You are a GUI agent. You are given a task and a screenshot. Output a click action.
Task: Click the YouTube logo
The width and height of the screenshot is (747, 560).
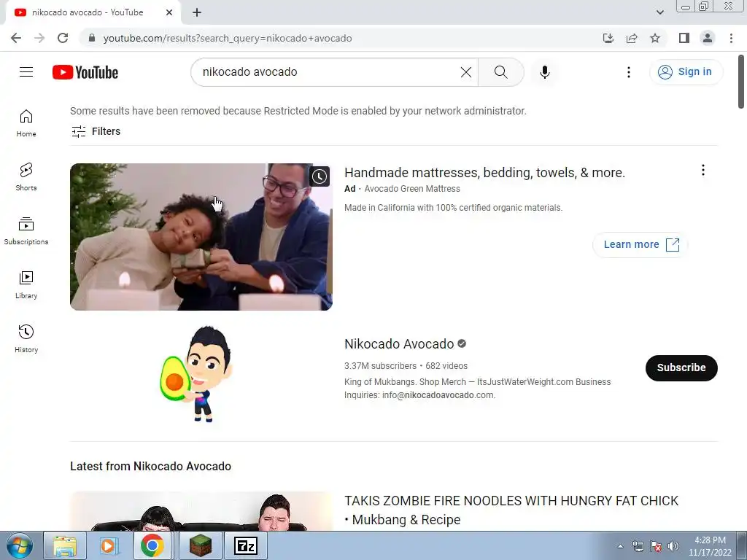(85, 72)
